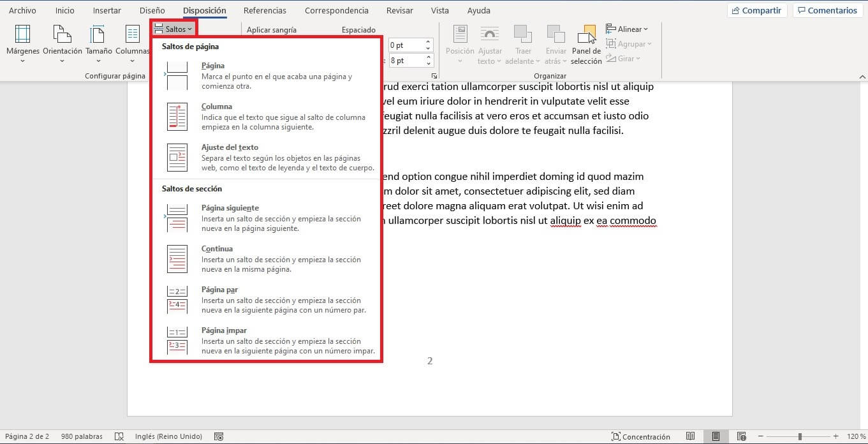Click the page number 2 footer
The width and height of the screenshot is (868, 444).
(430, 361)
